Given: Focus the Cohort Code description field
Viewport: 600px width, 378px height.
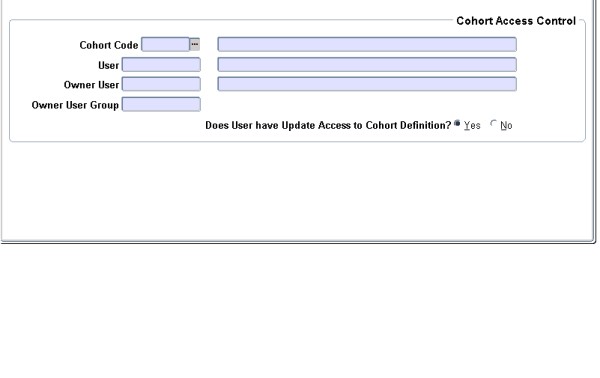Looking at the screenshot, I should (x=367, y=44).
